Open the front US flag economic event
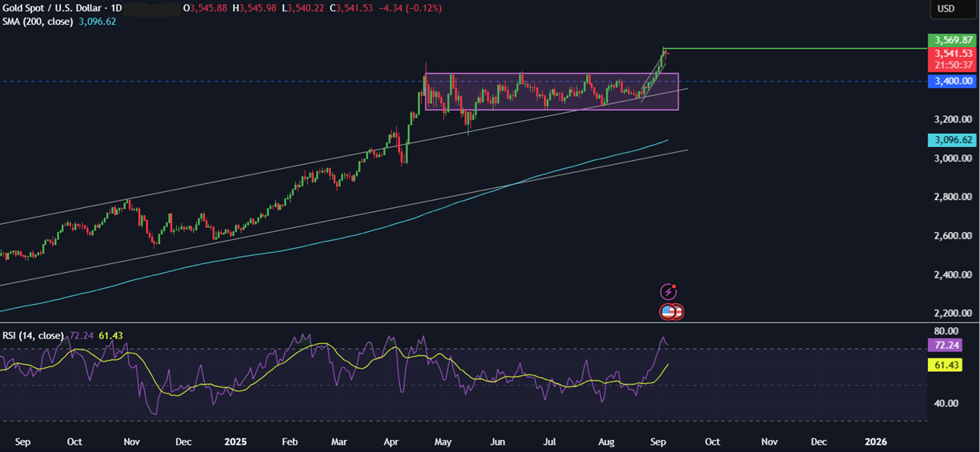Screen dimensions: 980x452 coord(667,312)
